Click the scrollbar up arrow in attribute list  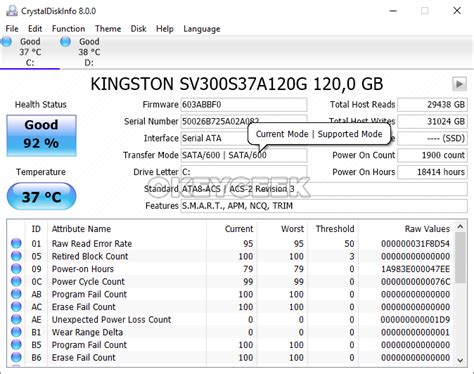[460, 227]
